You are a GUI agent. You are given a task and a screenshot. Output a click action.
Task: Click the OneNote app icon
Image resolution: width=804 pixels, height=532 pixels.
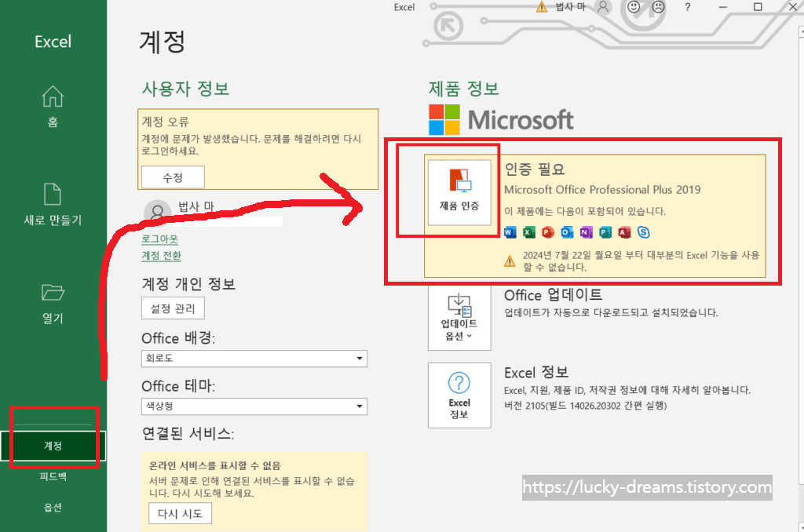click(586, 232)
